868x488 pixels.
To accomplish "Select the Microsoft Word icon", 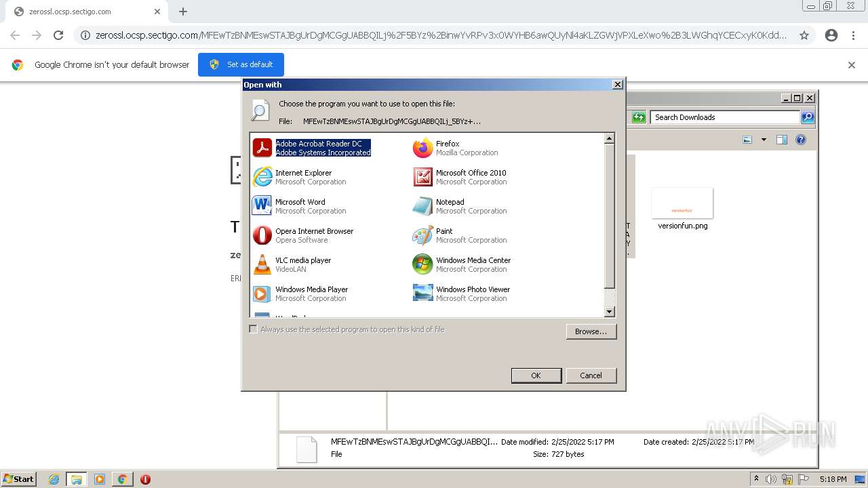I will 262,205.
